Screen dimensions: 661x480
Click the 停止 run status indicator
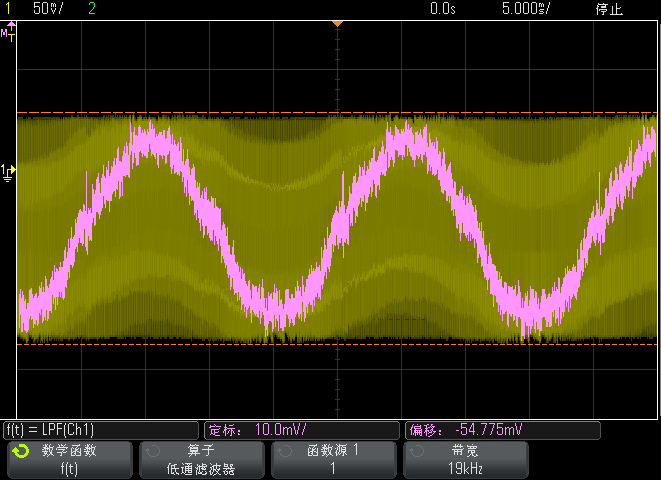tap(609, 9)
